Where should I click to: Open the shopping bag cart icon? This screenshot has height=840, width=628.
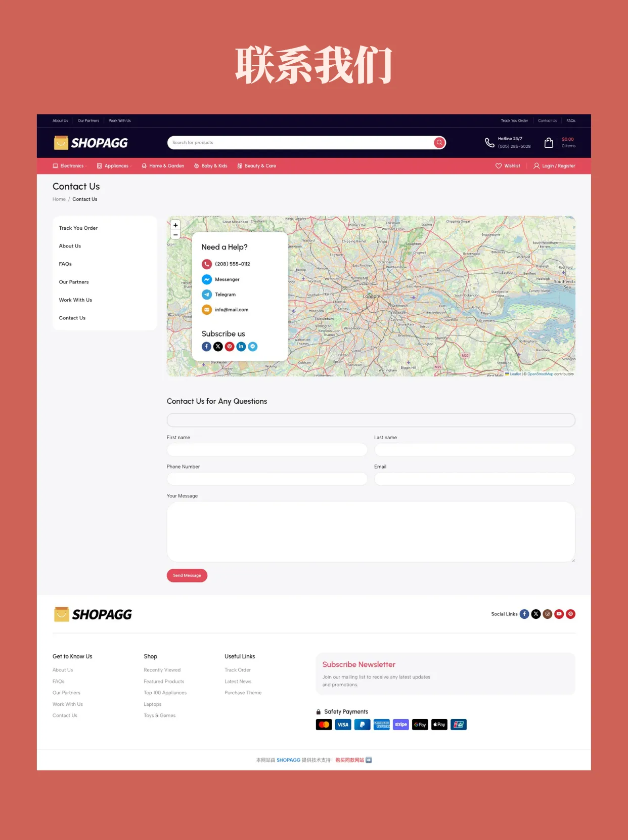point(549,143)
